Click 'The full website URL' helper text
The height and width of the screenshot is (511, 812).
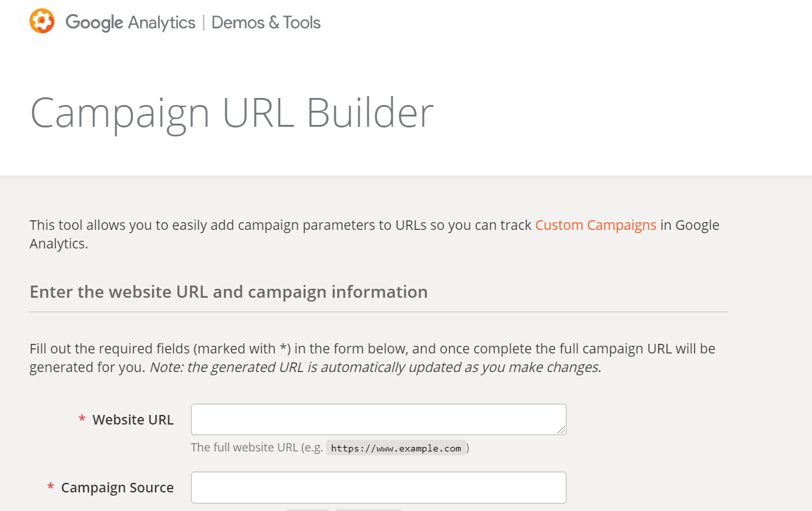[256, 448]
